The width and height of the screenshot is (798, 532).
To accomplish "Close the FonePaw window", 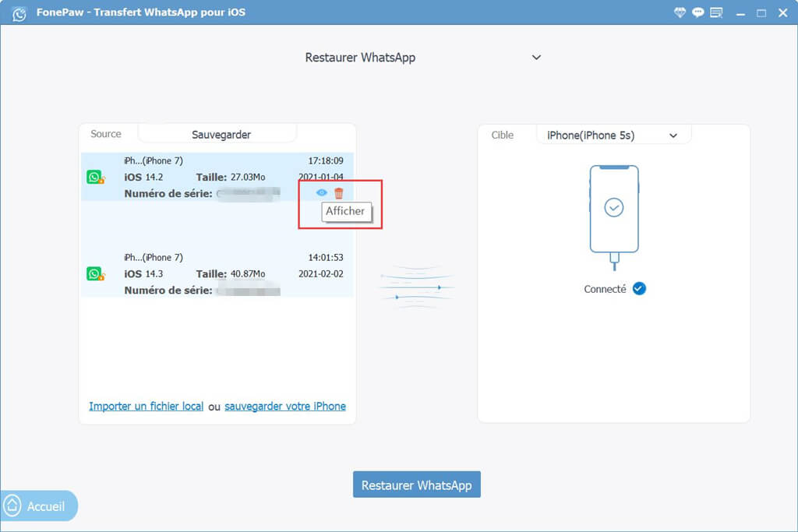I will pyautogui.click(x=782, y=13).
